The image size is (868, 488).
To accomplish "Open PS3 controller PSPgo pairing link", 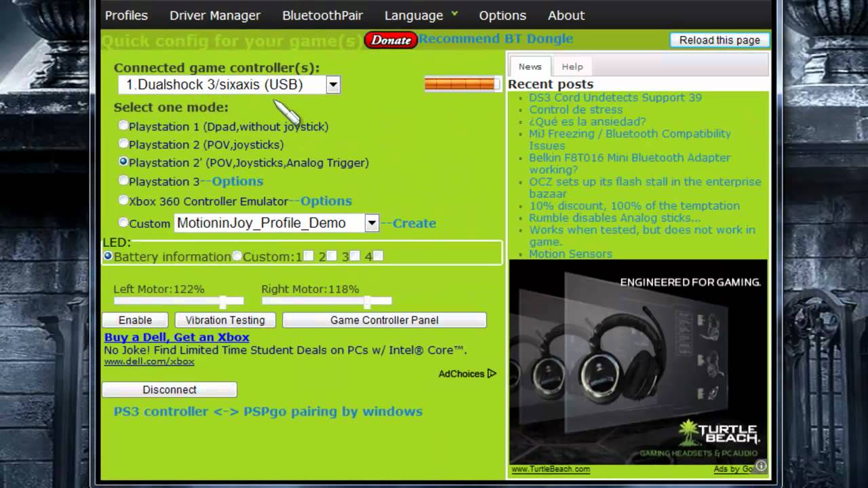I will pyautogui.click(x=268, y=411).
